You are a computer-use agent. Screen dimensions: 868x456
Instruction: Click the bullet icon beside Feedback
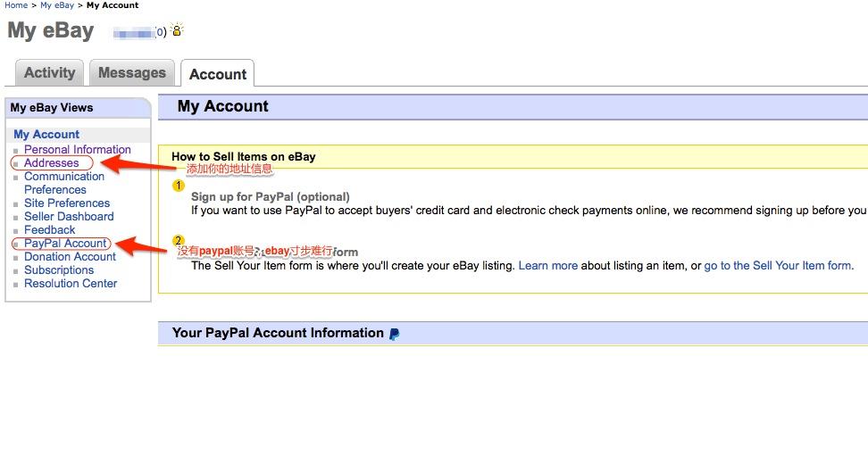click(x=16, y=231)
